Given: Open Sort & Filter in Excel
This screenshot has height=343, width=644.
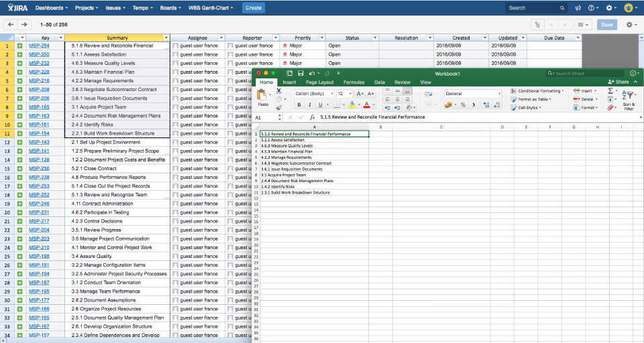Looking at the screenshot, I should pos(629,100).
